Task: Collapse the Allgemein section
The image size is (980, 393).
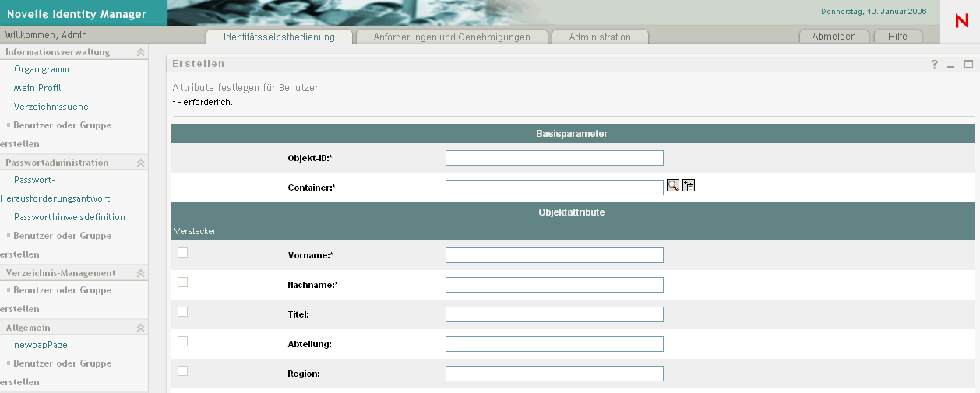Action: point(140,328)
